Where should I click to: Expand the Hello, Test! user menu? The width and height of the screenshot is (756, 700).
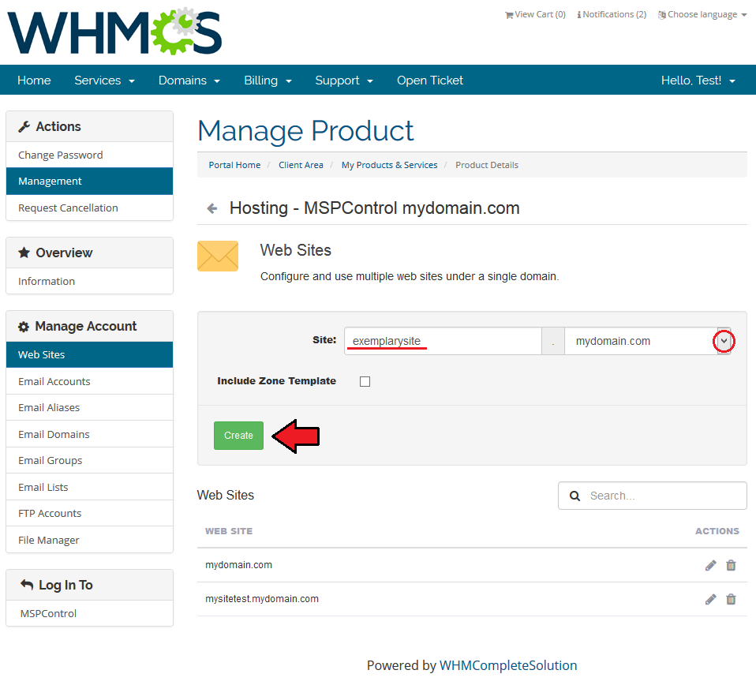coord(698,80)
